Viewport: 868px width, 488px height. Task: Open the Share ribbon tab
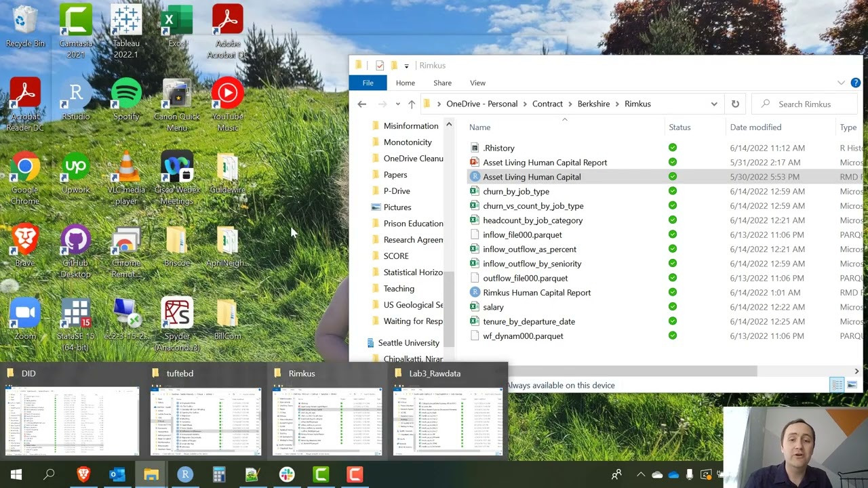(x=442, y=83)
